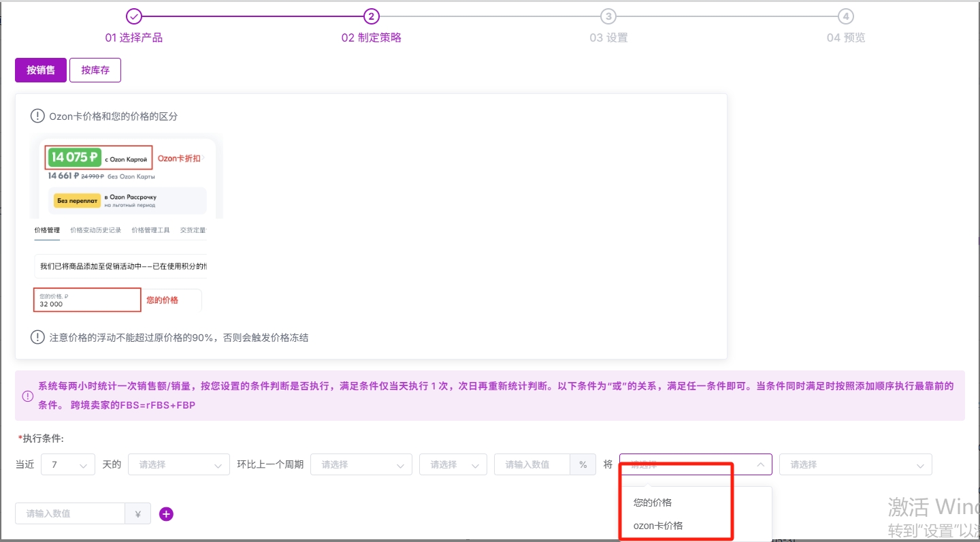The height and width of the screenshot is (542, 980).
Task: Select 您的价格 from the dropdown list
Action: tap(653, 503)
